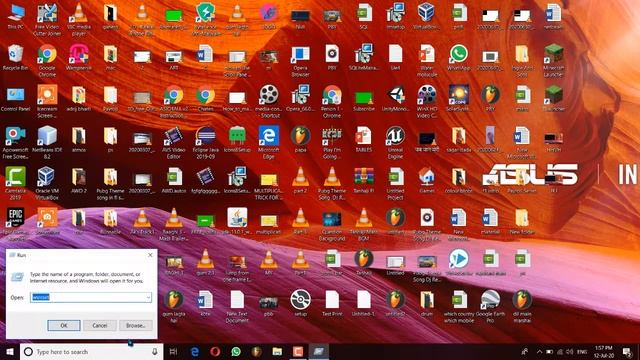
Task: Open the AVS Video Editor shortcut
Action: click(x=173, y=142)
